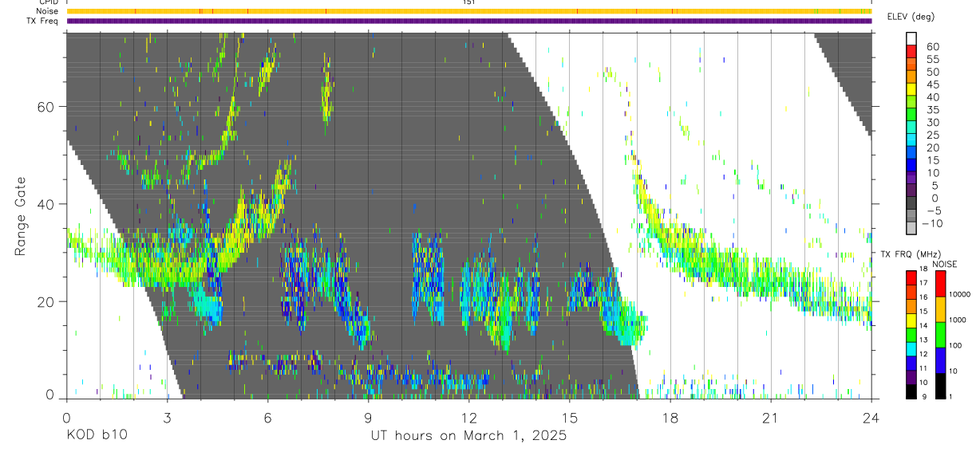Click the '-10' tick on the ELEV scale

pyautogui.click(x=932, y=224)
